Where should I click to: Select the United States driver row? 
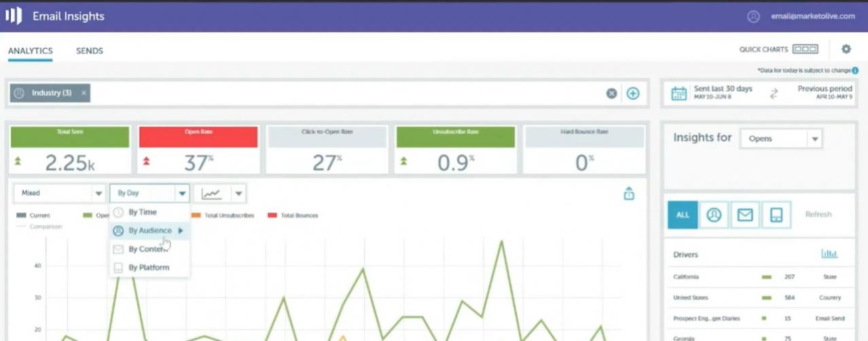pos(758,298)
